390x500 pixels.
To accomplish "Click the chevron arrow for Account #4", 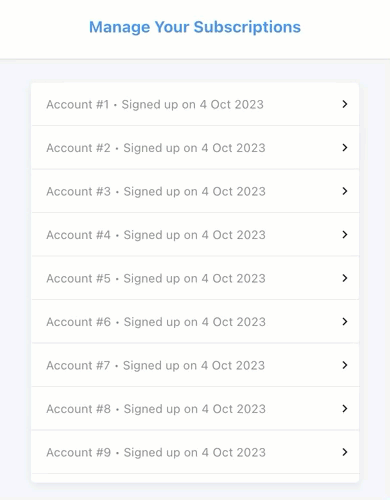I will 345,235.
